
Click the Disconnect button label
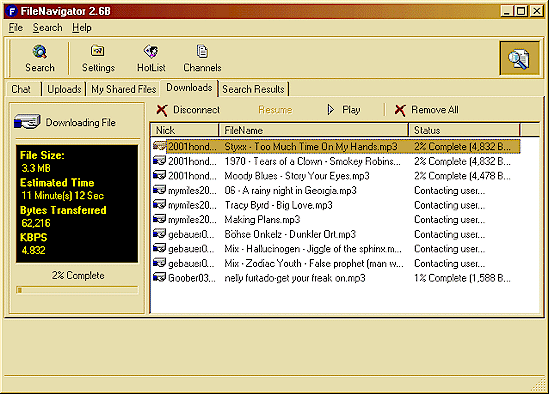click(x=196, y=110)
